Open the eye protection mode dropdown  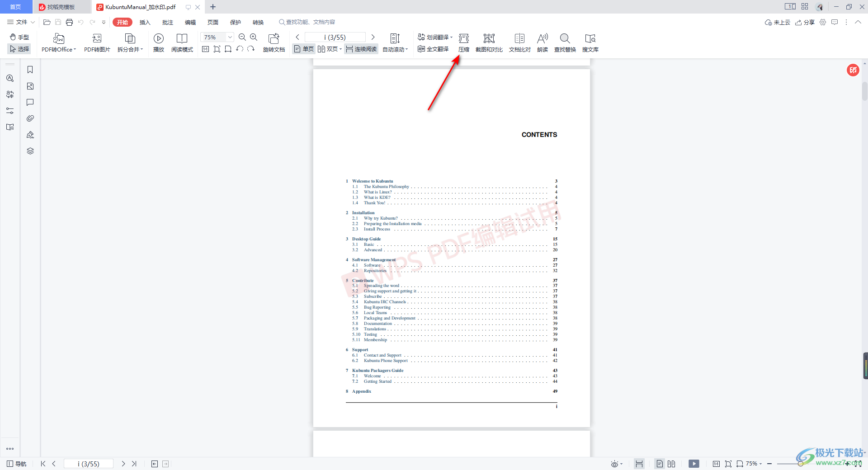(x=617, y=464)
